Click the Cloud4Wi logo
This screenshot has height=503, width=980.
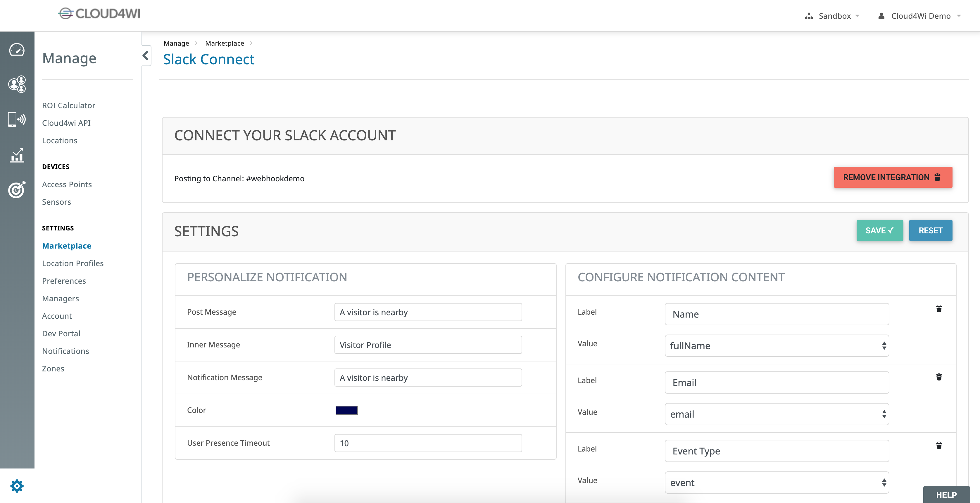tap(99, 14)
